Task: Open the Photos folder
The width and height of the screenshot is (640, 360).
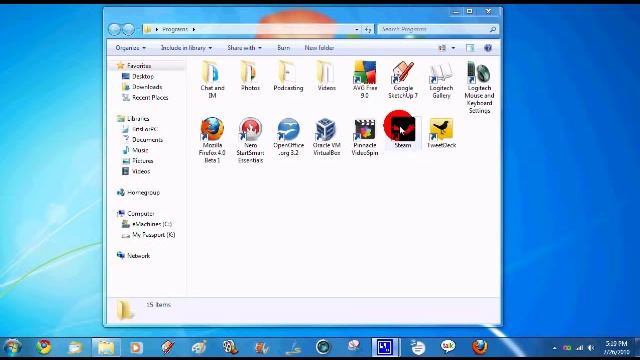Action: pos(250,76)
